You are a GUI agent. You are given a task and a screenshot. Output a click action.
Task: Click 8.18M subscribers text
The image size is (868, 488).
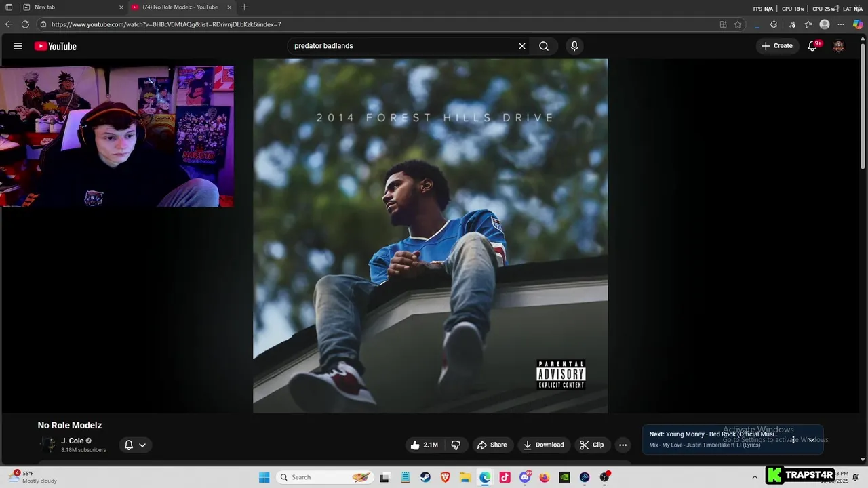click(83, 450)
